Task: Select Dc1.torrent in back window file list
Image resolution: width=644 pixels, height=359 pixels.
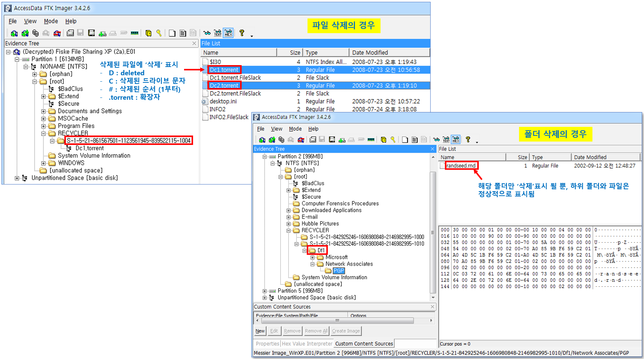Action: 224,70
